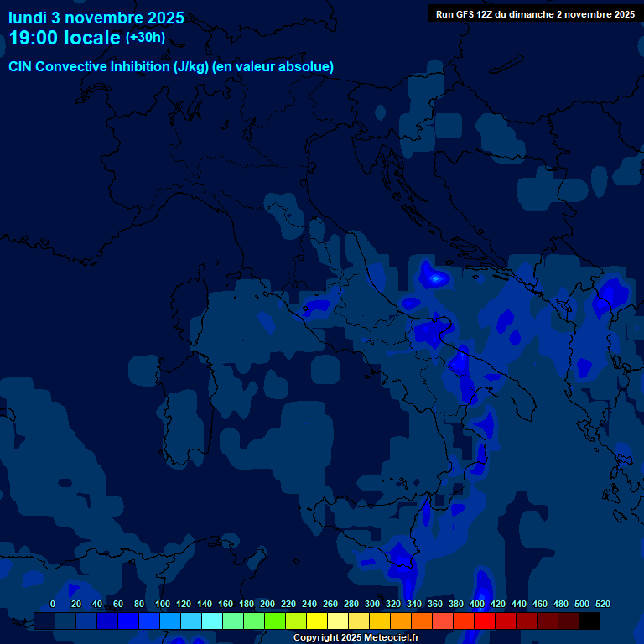The width and height of the screenshot is (644, 644).
Task: Click the date title lundi 3 novembre 2025
Action: (96, 18)
